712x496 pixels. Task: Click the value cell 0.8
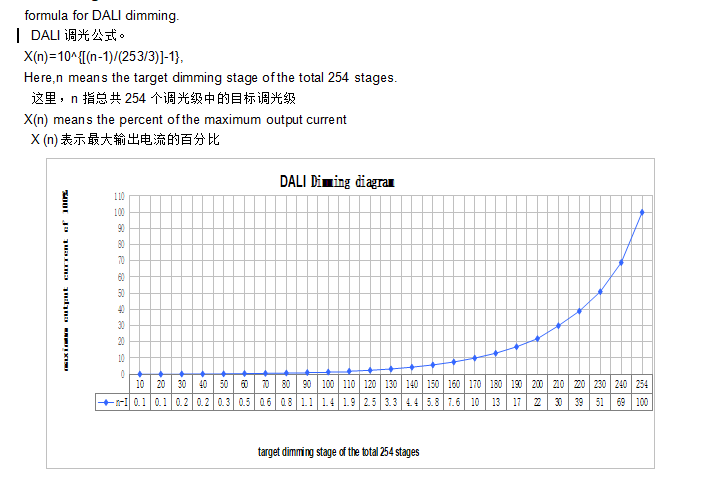click(x=287, y=402)
